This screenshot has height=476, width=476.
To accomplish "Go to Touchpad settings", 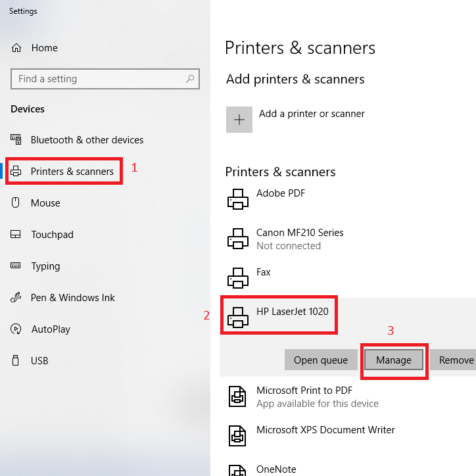I will pos(52,235).
